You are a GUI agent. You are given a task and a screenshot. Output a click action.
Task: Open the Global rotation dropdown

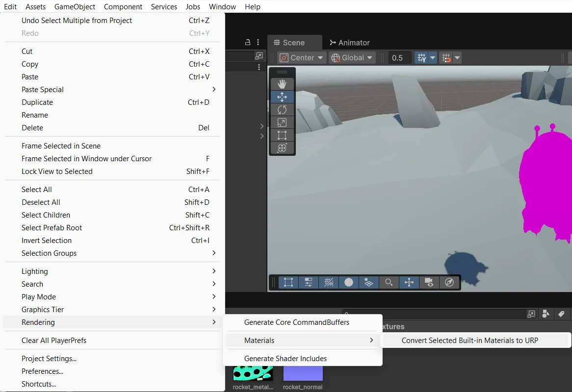tap(352, 57)
